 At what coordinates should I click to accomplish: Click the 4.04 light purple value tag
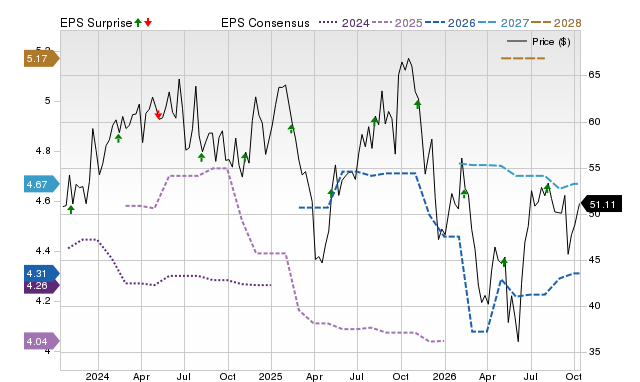(x=41, y=342)
